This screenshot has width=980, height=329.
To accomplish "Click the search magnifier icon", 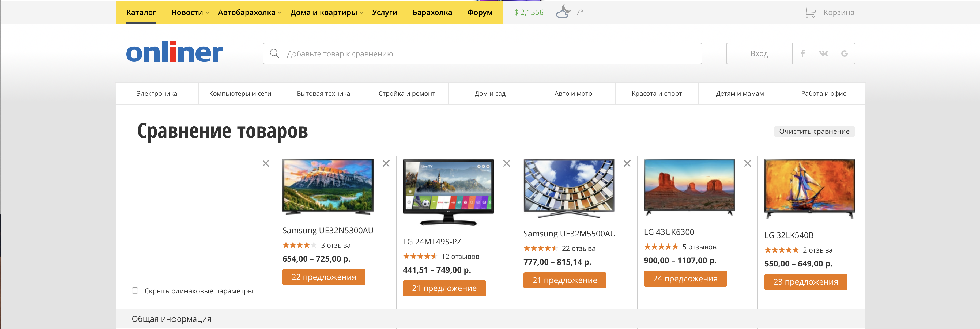I will coord(274,53).
